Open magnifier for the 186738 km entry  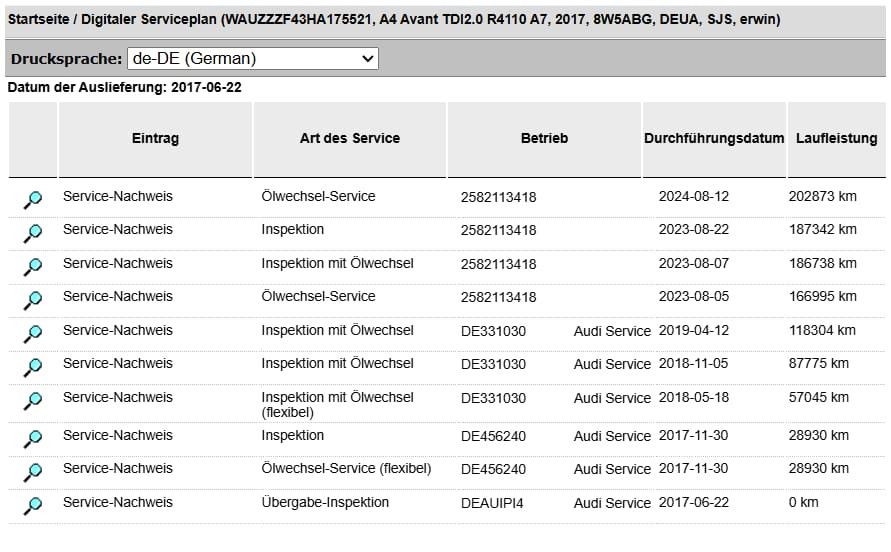(x=33, y=267)
